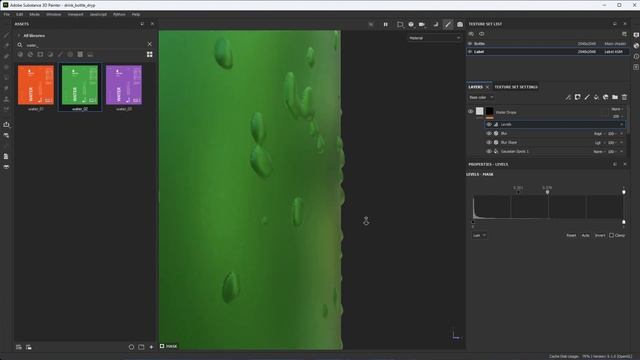Open the camera settings icon in viewport toolbar

point(422,24)
